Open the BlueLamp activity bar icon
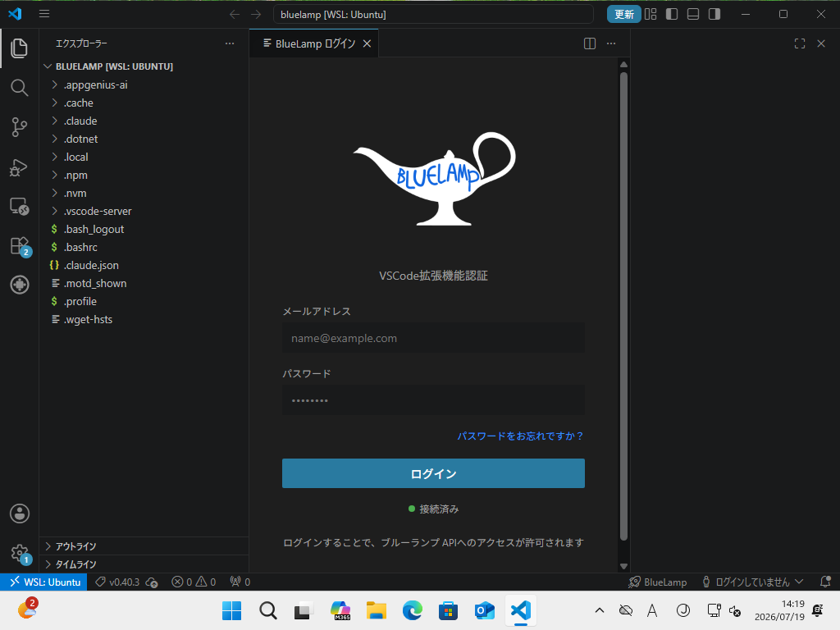Screen dimensions: 840x630 20,285
